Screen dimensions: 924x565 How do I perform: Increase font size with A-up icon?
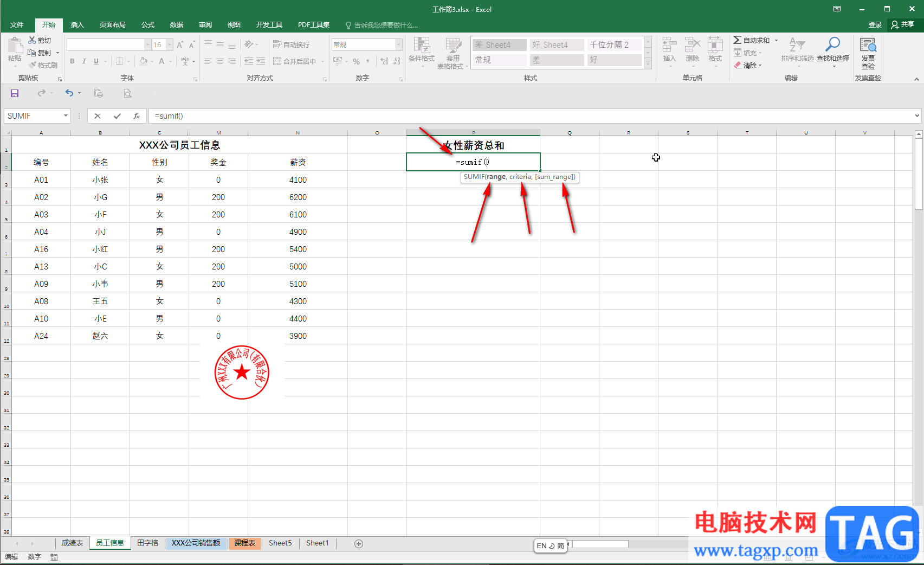(x=180, y=44)
